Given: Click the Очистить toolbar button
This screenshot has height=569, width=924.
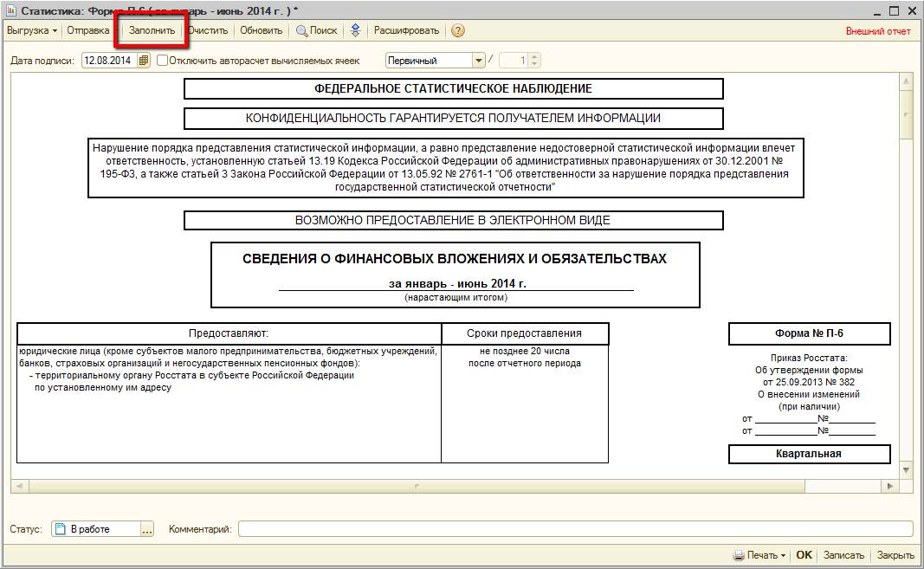Looking at the screenshot, I should (208, 30).
